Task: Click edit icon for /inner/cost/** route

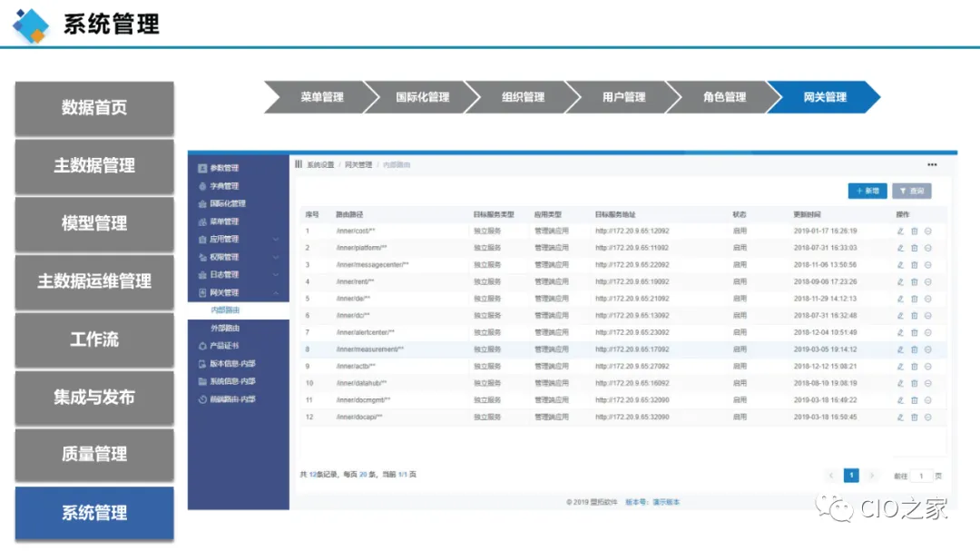Action: pos(900,231)
